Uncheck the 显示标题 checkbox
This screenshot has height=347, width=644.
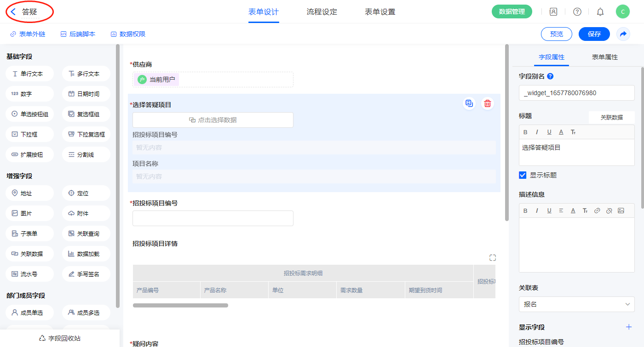pyautogui.click(x=523, y=175)
